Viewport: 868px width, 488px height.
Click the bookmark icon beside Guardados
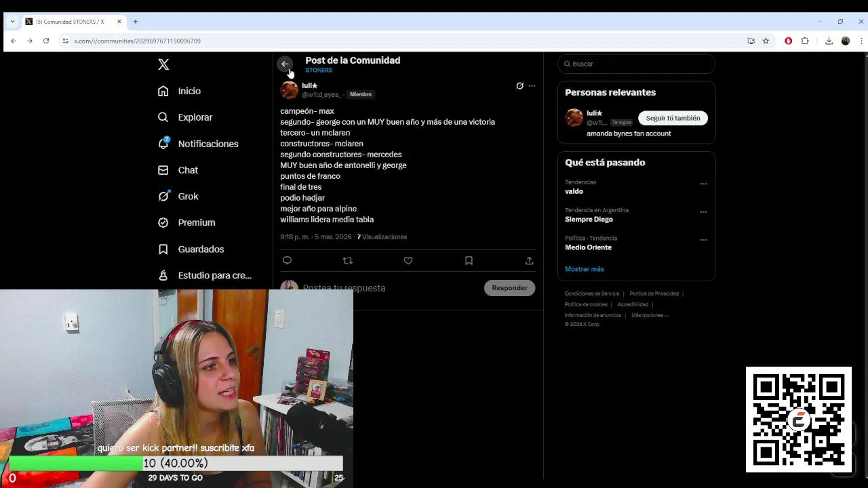[163, 249]
